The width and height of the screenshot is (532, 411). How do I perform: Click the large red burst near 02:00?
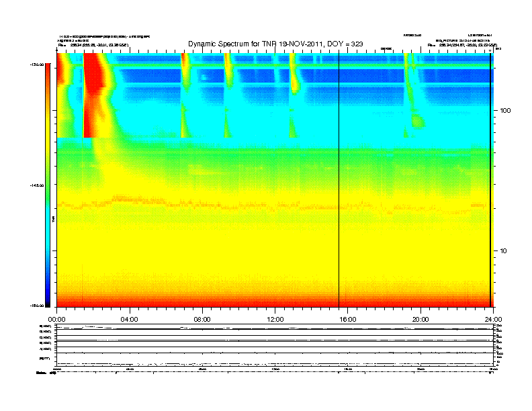[92, 95]
